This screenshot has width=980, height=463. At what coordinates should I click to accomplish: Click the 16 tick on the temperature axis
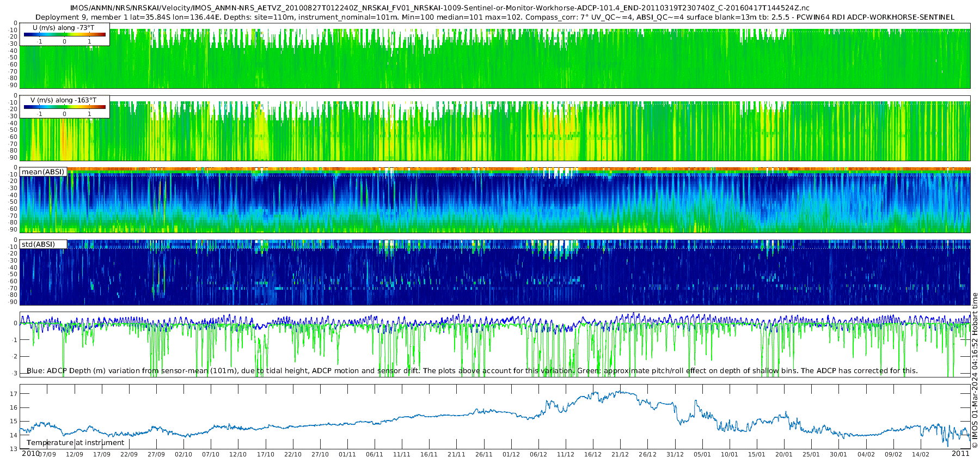tap(14, 407)
